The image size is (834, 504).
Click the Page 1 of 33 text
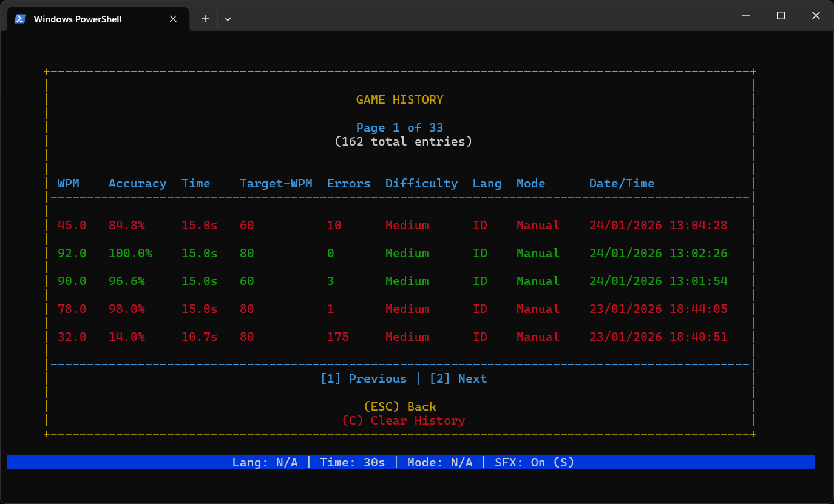(400, 127)
